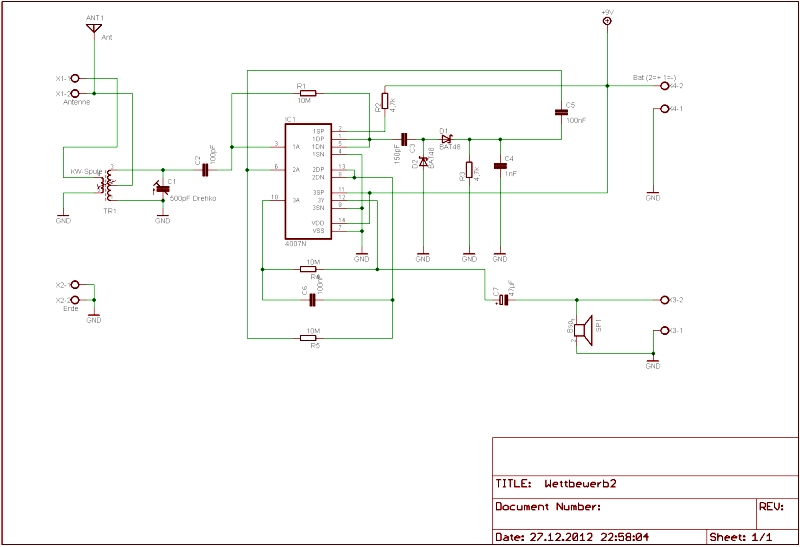
Task: Select the X4-2 battery connector pin
Action: [664, 87]
